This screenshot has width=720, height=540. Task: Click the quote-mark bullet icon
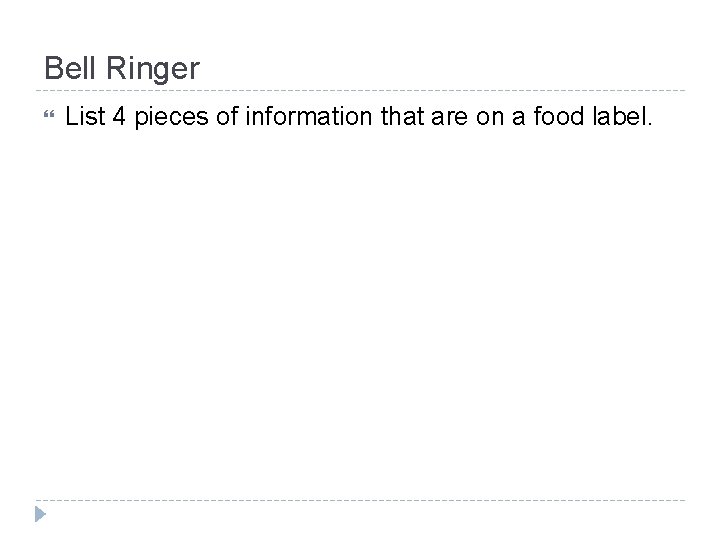[x=49, y=114]
